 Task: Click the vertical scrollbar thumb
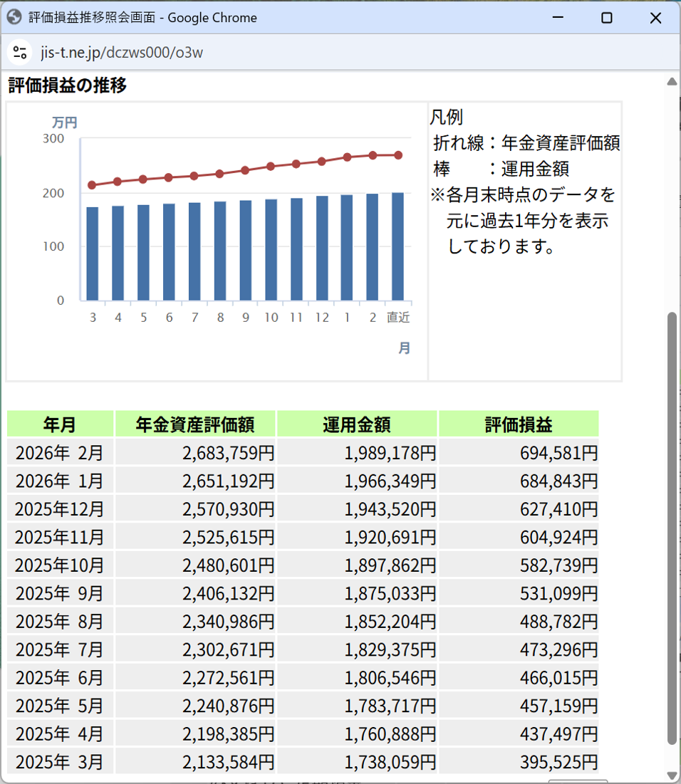pyautogui.click(x=671, y=527)
